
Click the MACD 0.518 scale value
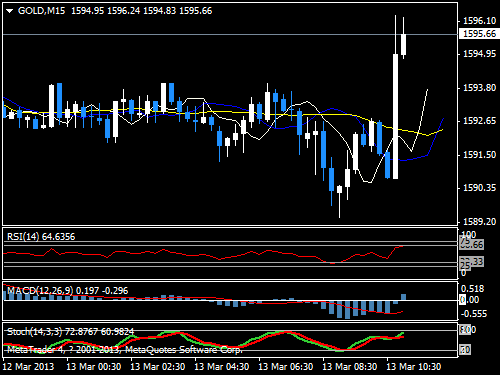tap(472, 289)
